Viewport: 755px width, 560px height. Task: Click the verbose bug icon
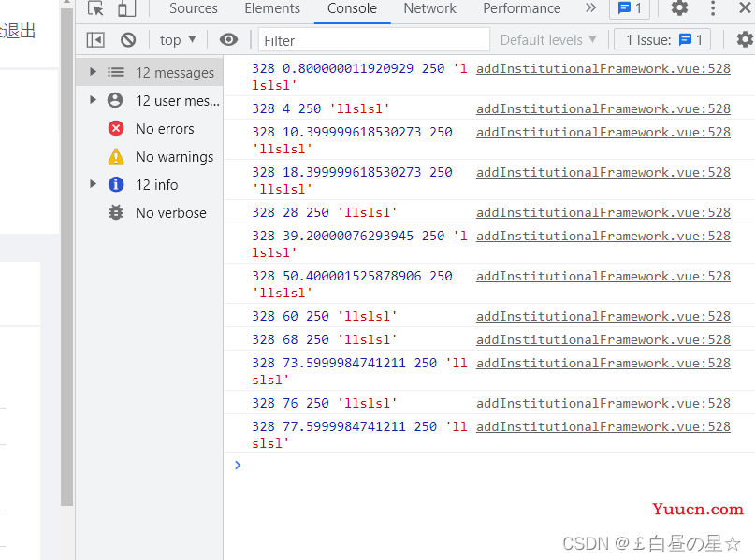coord(116,212)
